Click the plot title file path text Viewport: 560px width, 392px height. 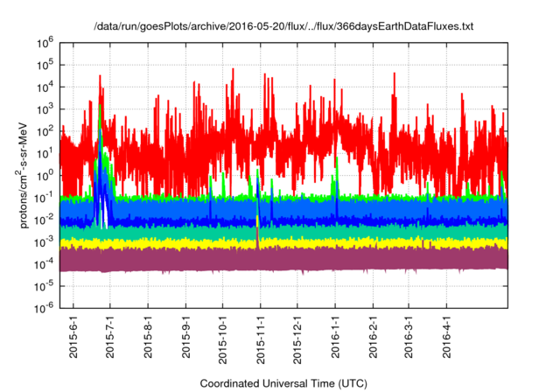283,26
